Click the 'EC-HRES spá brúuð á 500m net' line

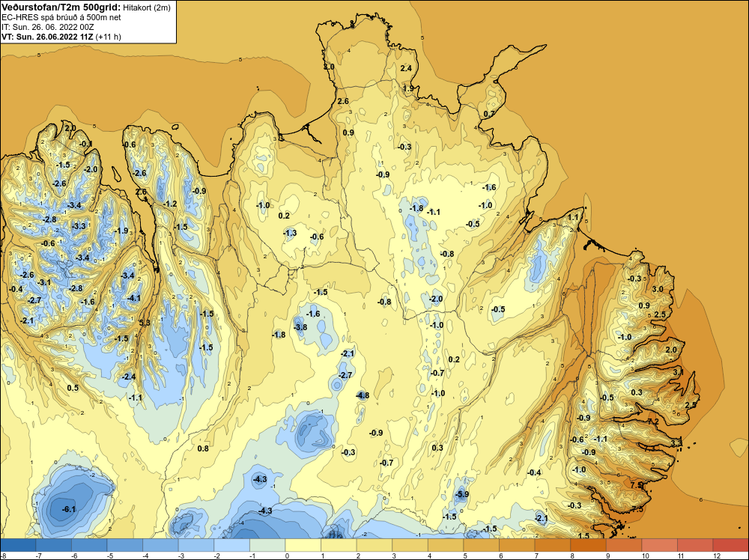pos(61,17)
